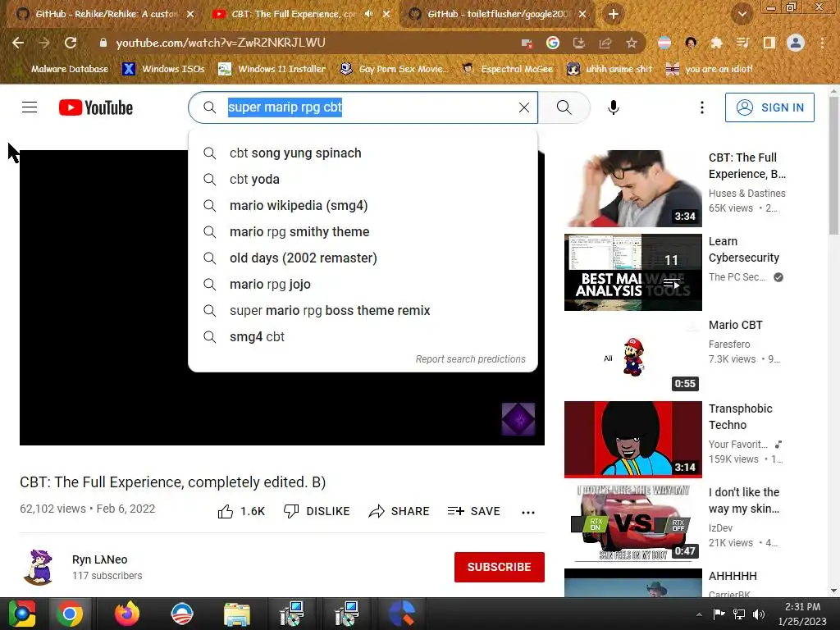The image size is (840, 630).
Task: Open 'Windows 11 Installer' bookmark
Action: click(272, 69)
